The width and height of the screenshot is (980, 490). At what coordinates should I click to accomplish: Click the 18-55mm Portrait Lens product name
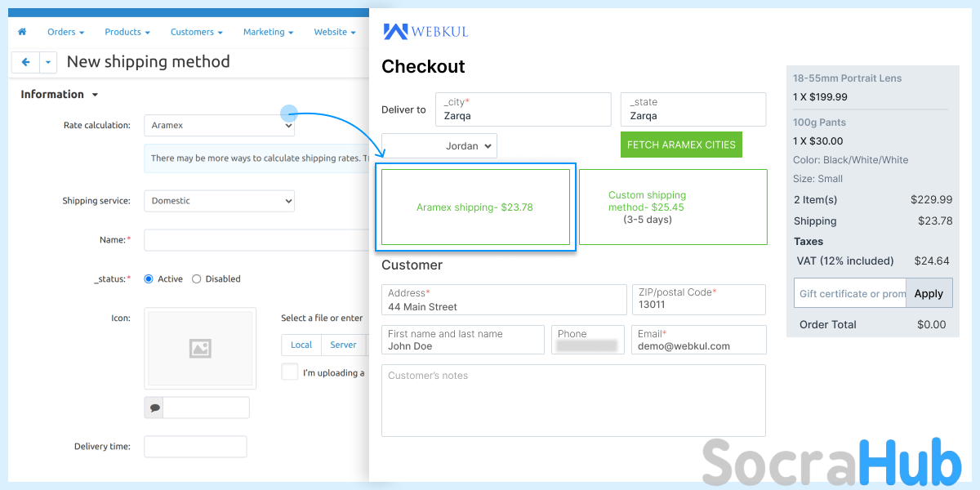(x=848, y=78)
